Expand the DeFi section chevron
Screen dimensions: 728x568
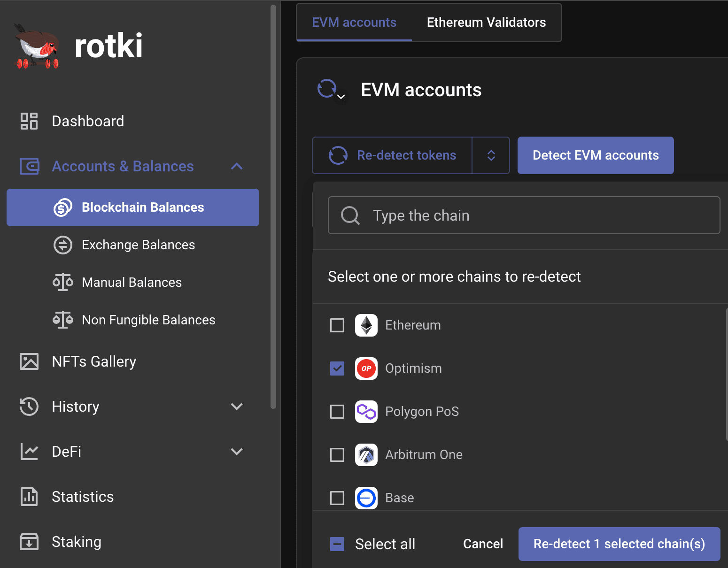[237, 452]
